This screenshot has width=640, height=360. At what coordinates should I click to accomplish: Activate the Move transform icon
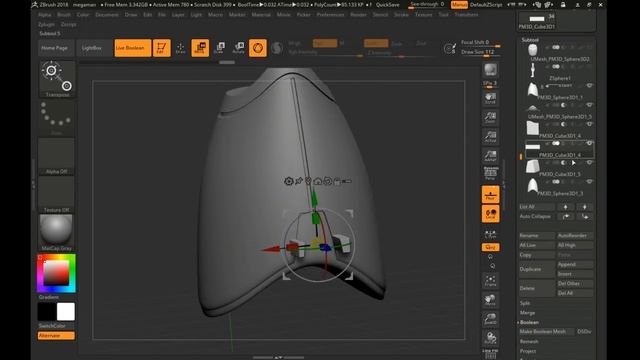coord(200,48)
